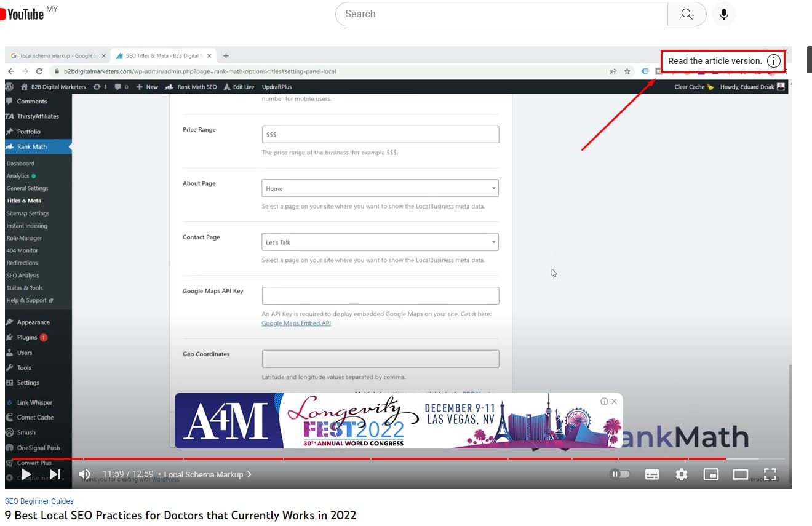Open the 'Google Maps Embed API' link

coord(297,323)
